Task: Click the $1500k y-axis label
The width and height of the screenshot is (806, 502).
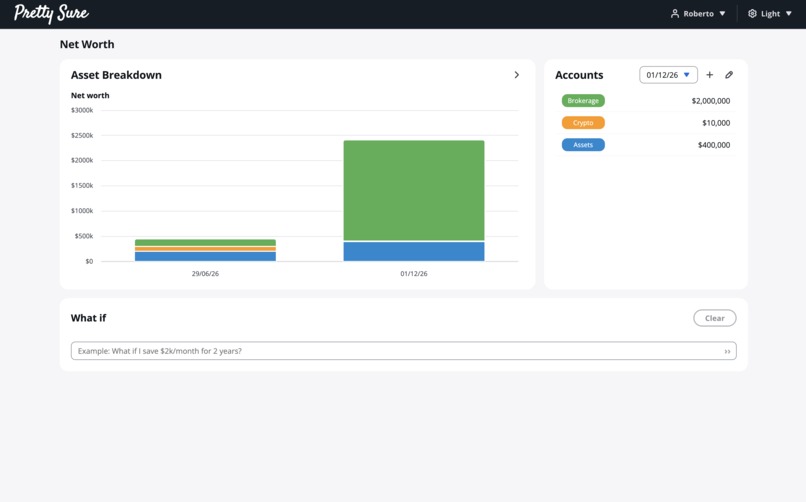Action: click(x=82, y=185)
